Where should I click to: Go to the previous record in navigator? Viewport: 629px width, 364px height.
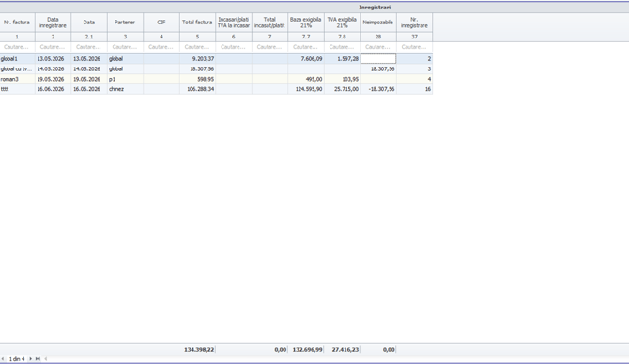click(x=3, y=359)
